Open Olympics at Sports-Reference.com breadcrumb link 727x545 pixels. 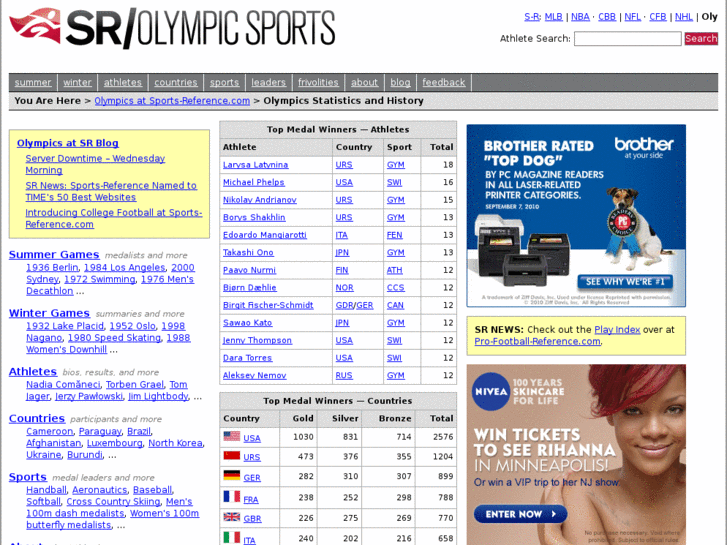tap(172, 101)
